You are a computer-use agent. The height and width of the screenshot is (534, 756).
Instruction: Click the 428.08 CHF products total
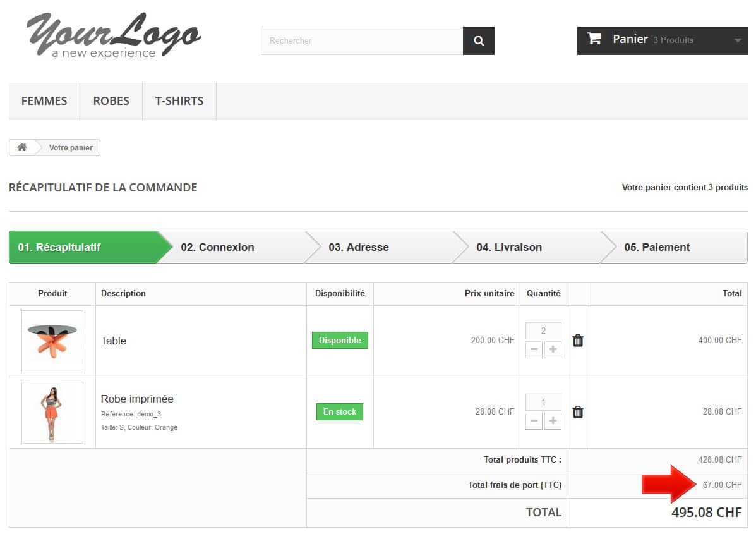click(720, 459)
